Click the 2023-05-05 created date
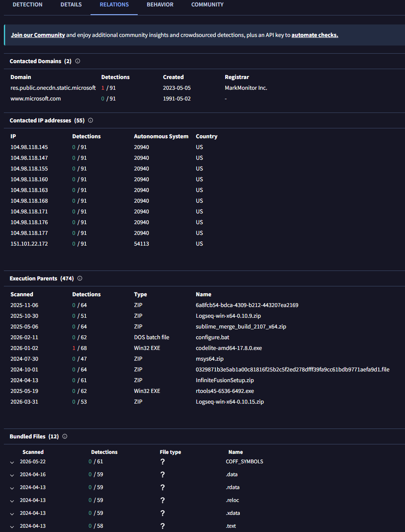This screenshot has width=405, height=532. 177,88
